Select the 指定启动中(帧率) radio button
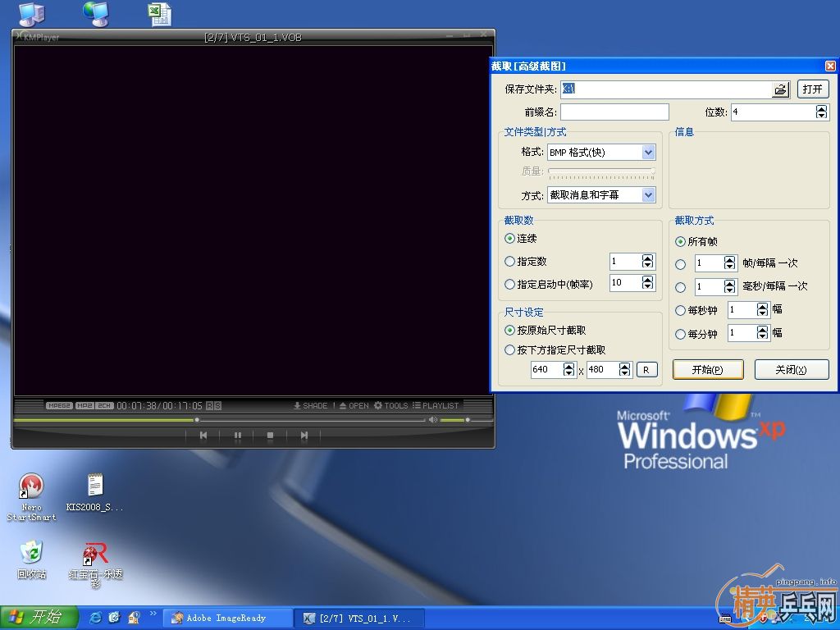840x630 pixels. point(510,285)
